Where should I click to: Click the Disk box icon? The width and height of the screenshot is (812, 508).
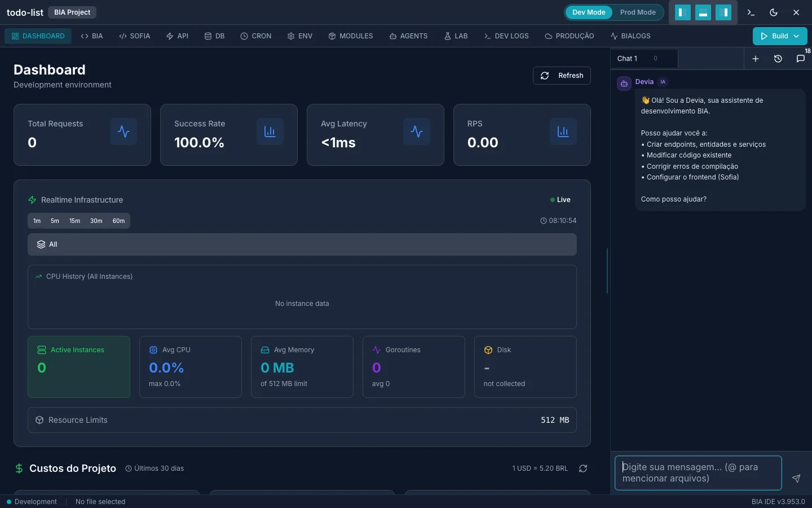pos(488,350)
